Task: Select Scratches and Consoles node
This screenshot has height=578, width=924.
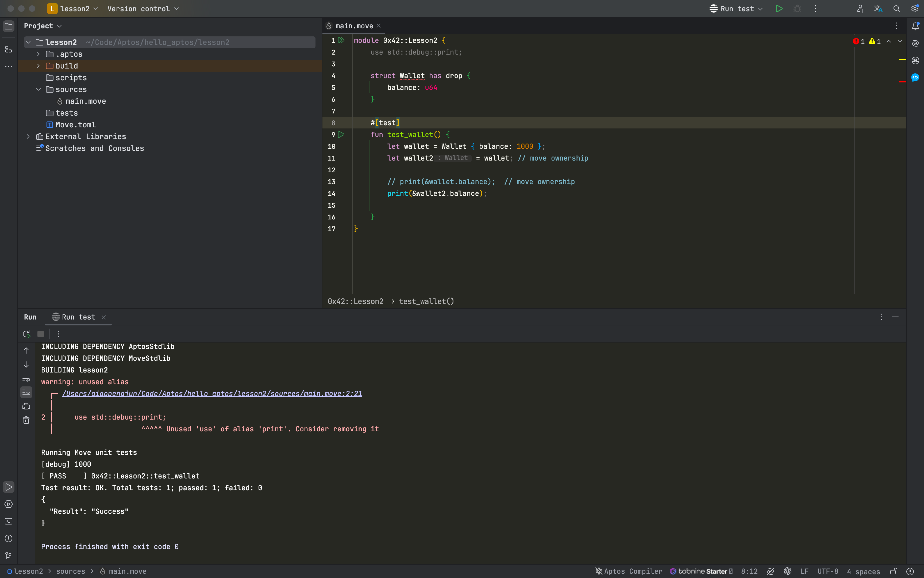Action: [x=90, y=148]
